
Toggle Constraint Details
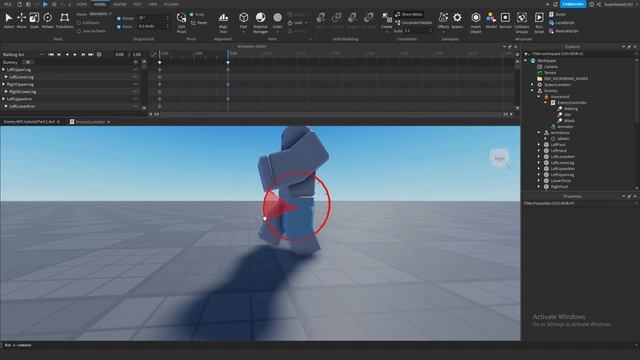click(x=413, y=23)
